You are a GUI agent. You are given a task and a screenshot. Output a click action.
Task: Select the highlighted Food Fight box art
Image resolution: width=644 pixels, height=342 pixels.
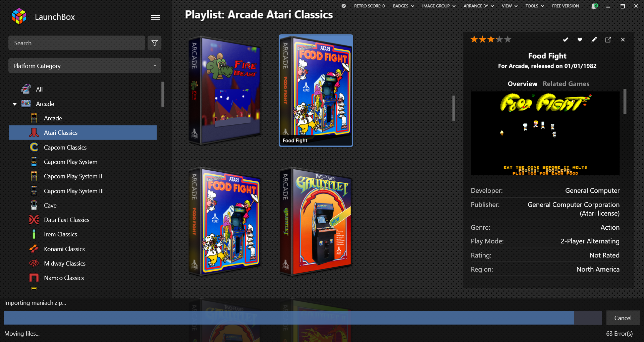[x=316, y=91]
